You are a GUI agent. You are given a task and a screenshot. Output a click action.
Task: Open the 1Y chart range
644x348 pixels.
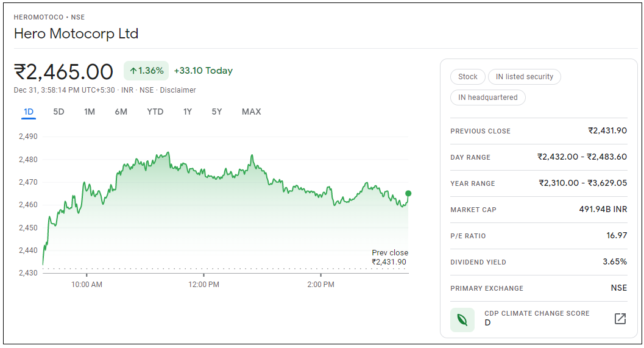188,112
